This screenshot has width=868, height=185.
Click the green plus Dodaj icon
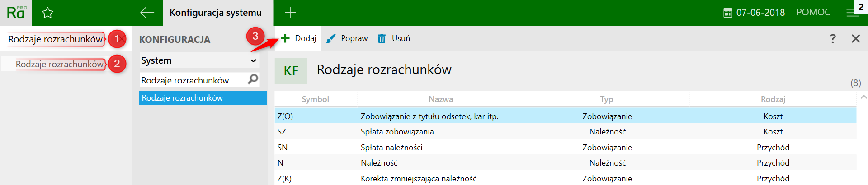[285, 38]
